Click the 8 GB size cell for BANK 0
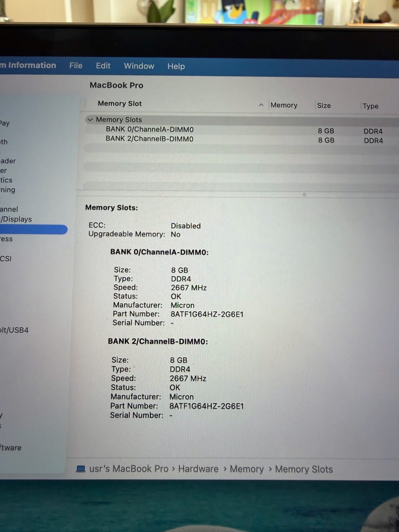 coord(326,131)
